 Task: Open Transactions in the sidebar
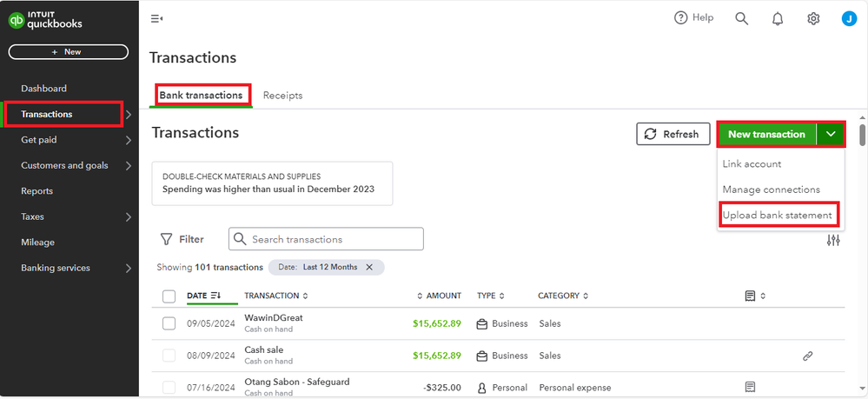(47, 114)
